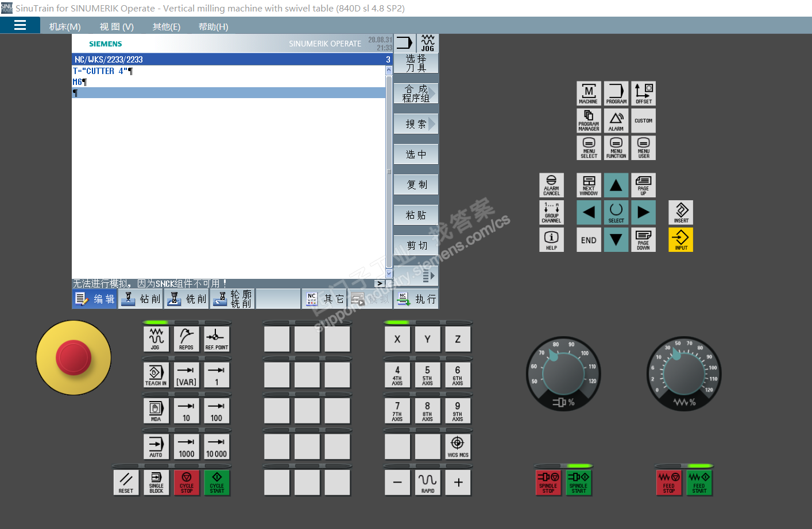Image resolution: width=812 pixels, height=529 pixels.
Task: Activate REPOS mode key
Action: coord(186,339)
